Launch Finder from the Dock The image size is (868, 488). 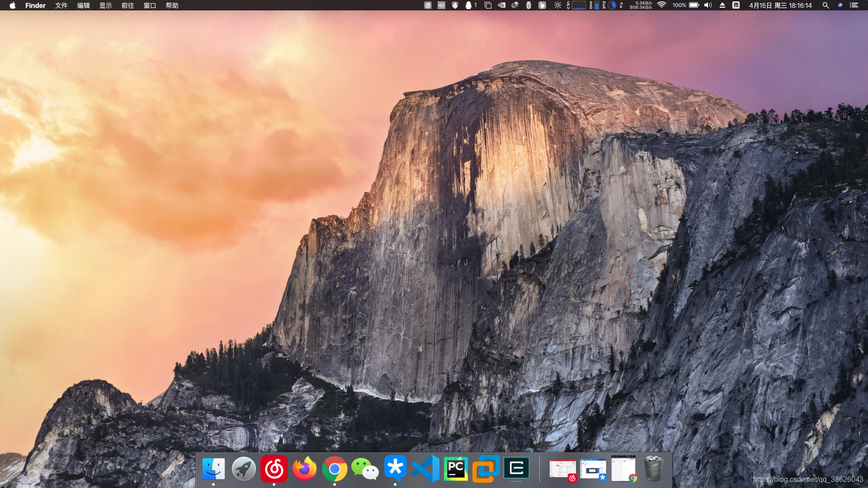pos(213,469)
